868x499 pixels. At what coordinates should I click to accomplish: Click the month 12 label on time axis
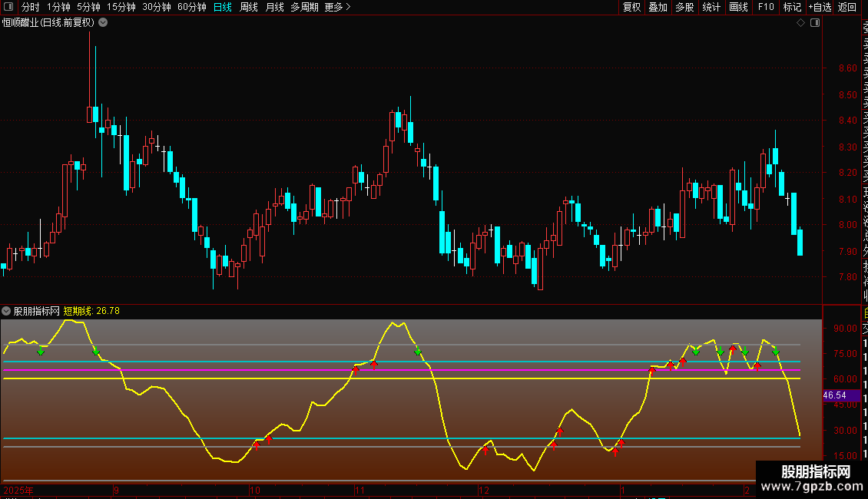484,490
